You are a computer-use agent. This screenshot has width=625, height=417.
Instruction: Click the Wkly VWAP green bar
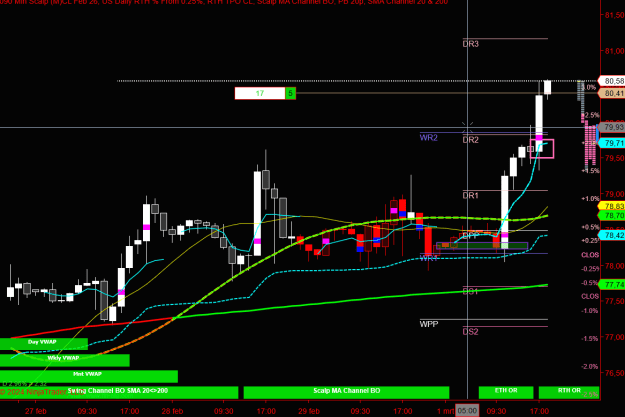coord(65,360)
